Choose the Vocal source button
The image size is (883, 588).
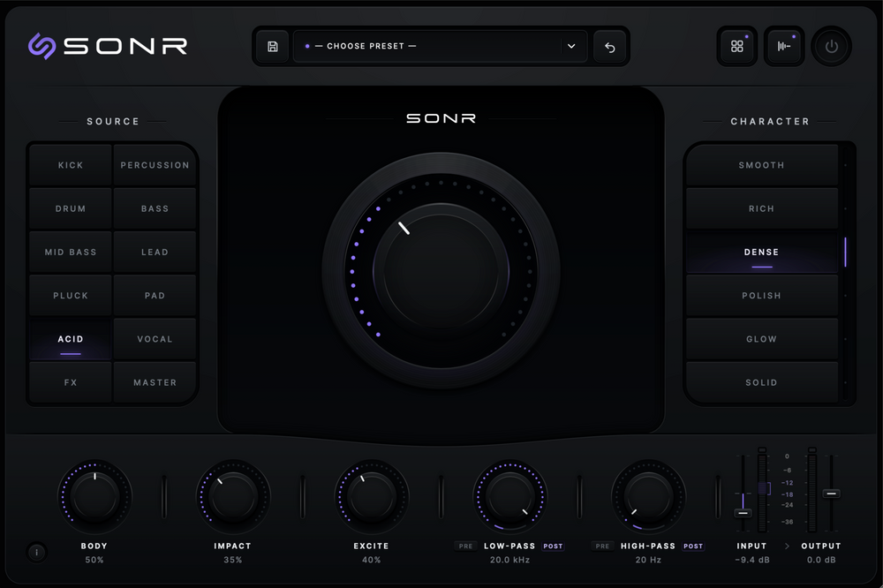[155, 339]
